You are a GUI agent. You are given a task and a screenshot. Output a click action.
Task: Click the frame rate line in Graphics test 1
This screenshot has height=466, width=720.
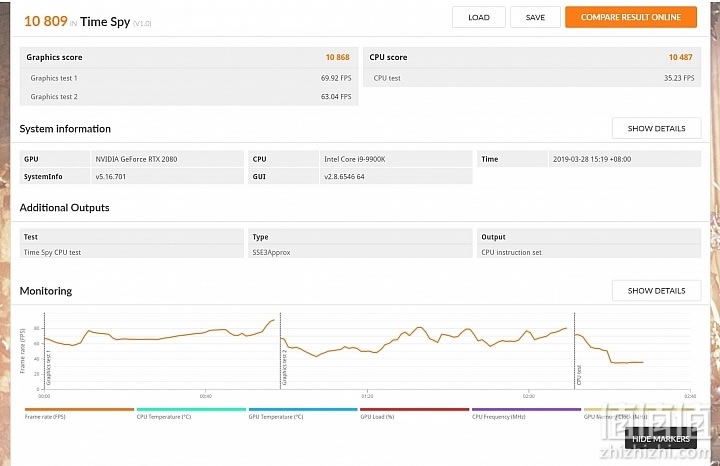[x=159, y=339]
